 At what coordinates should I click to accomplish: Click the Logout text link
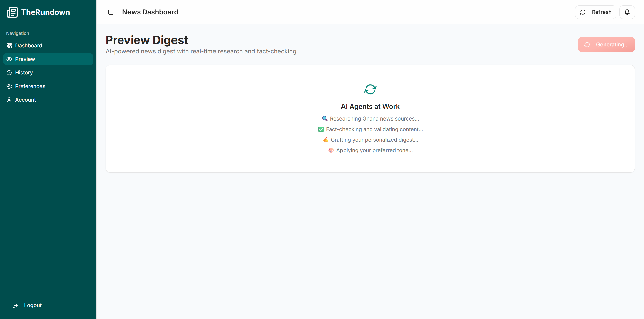tap(33, 305)
